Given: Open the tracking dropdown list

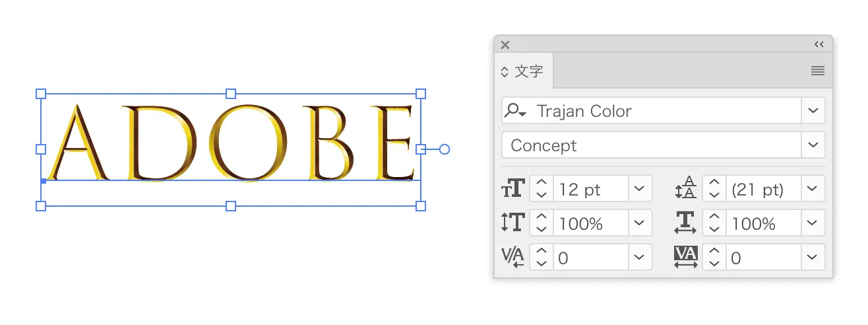Looking at the screenshot, I should click(x=813, y=257).
